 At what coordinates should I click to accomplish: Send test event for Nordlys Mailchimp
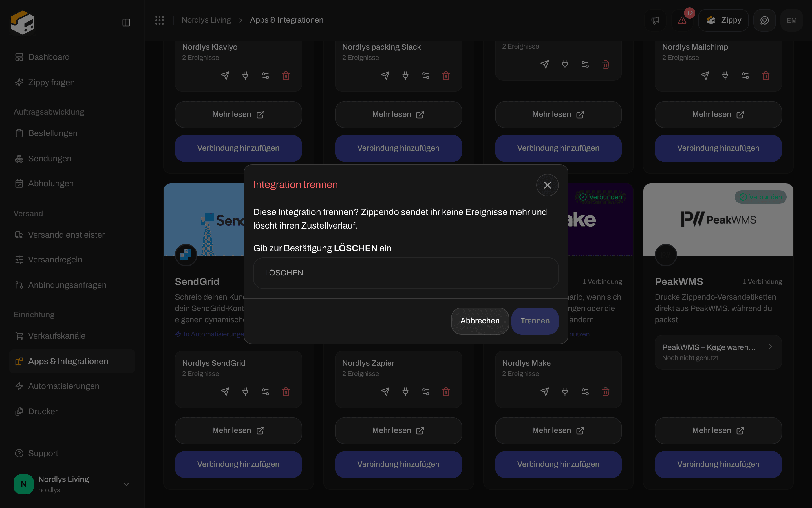click(x=705, y=76)
